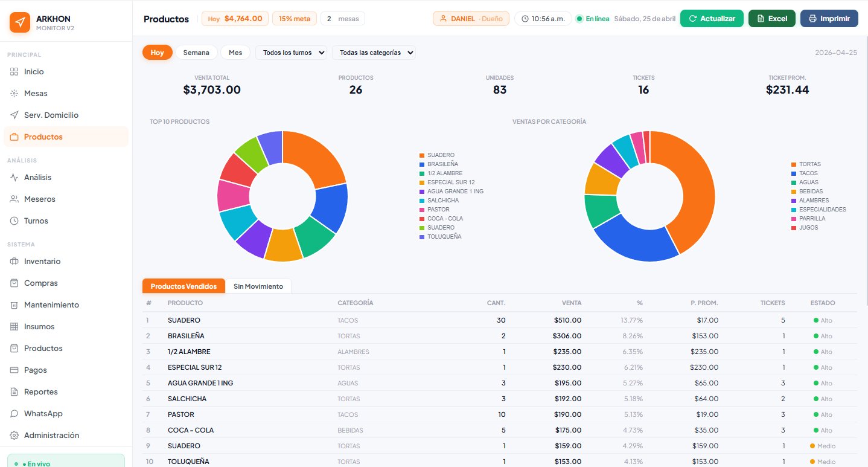Click the TORTAS orange legend swatch
This screenshot has width=868, height=467.
tap(794, 164)
